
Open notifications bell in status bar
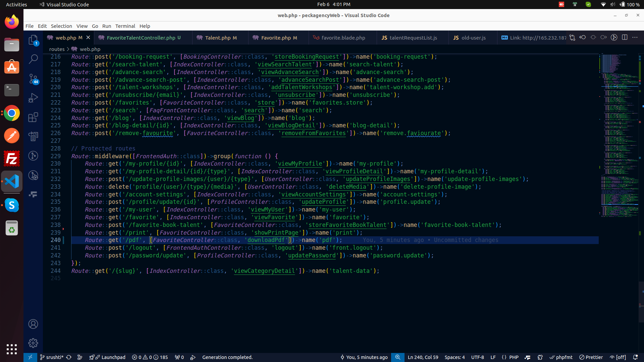(635, 357)
